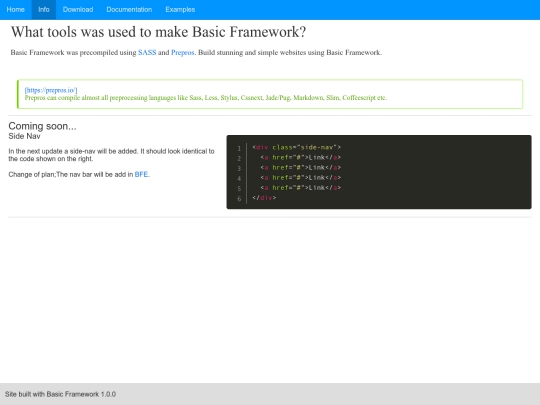Image resolution: width=540 pixels, height=405 pixels.
Task: Click the Link code on line 2
Action: click(301, 157)
